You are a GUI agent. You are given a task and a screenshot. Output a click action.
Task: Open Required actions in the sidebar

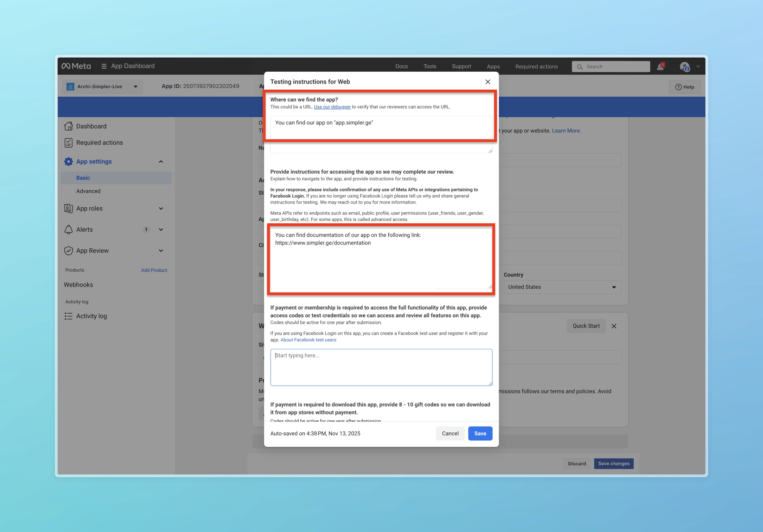pos(99,143)
